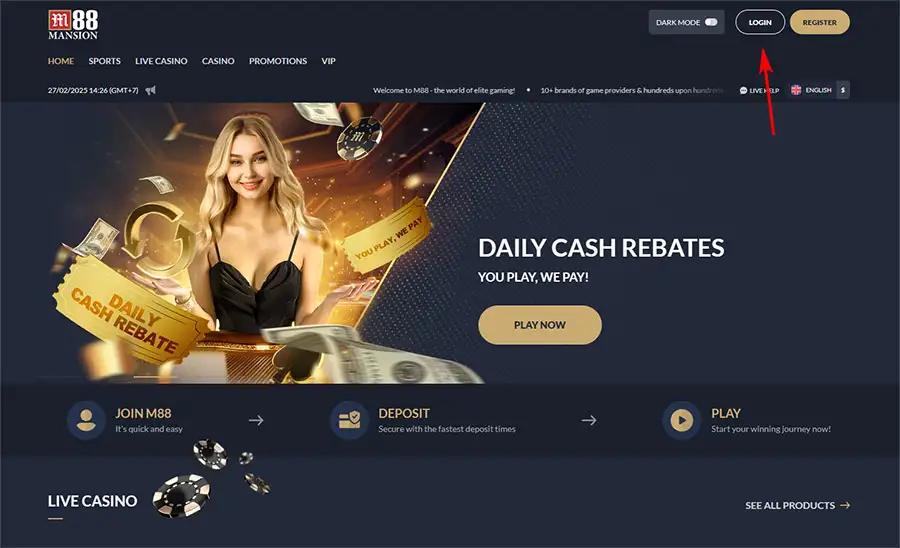Go to the Live Casino tab
900x548 pixels.
click(161, 61)
